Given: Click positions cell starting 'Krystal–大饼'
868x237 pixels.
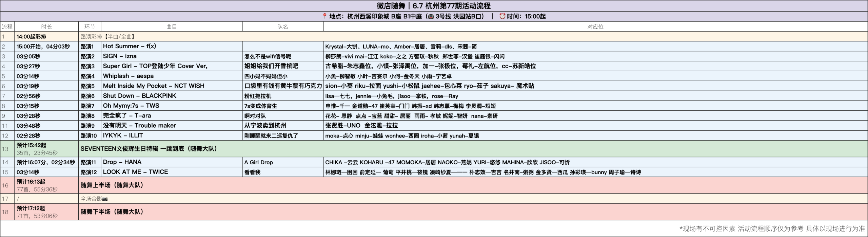Looking at the screenshot, I should click(x=595, y=46).
